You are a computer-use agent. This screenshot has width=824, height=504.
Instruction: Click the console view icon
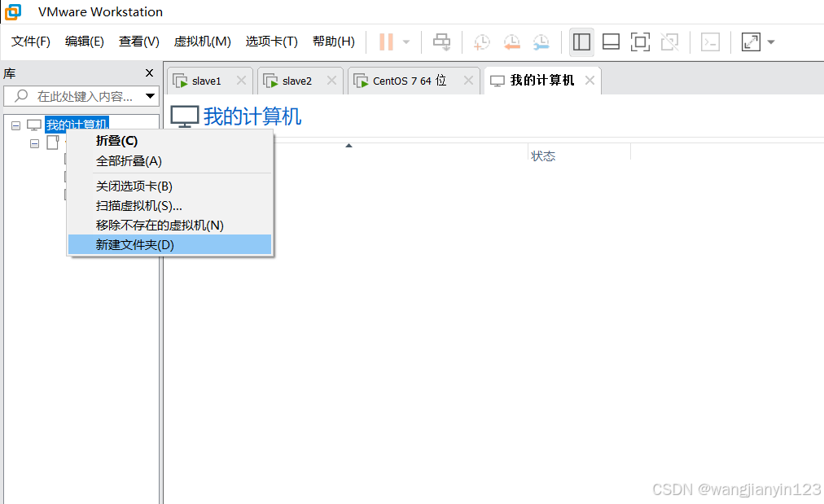pyautogui.click(x=710, y=42)
